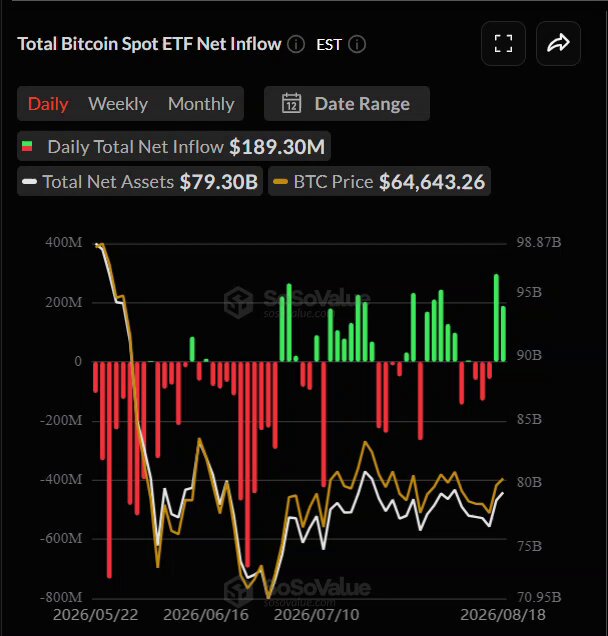The height and width of the screenshot is (636, 608).
Task: Click the 2026/08/18 date axis label
Action: pos(503,615)
